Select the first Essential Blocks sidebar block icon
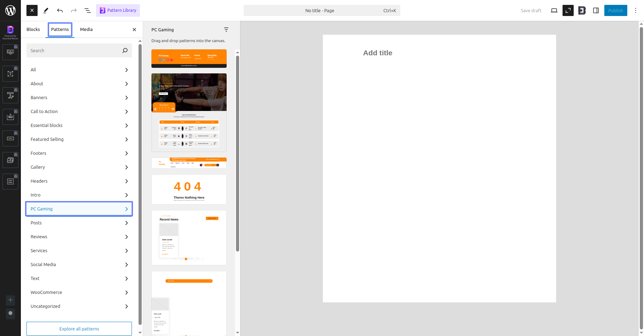Screen dimensions: 644x336 coord(10,52)
